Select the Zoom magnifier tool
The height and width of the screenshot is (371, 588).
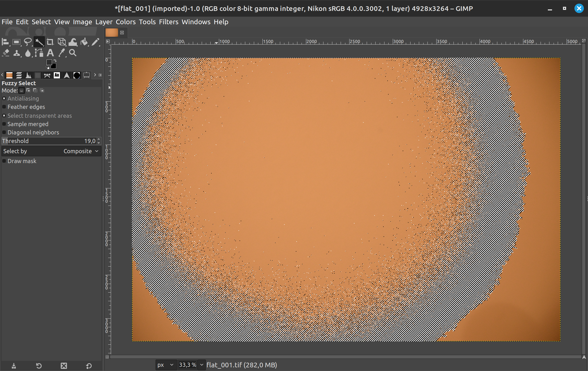tap(73, 53)
